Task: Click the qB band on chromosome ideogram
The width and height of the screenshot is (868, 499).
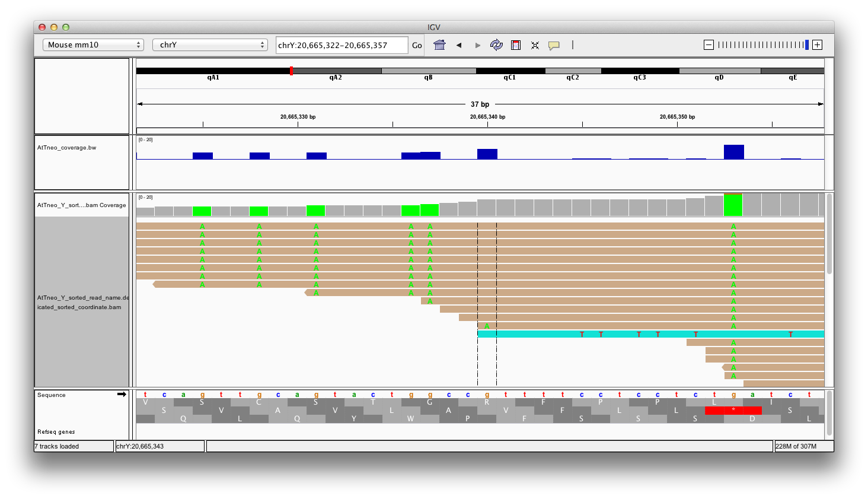Action: 429,71
